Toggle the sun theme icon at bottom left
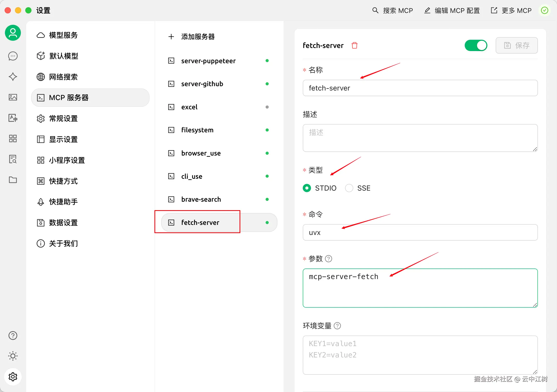This screenshot has width=557, height=392. pos(13,356)
